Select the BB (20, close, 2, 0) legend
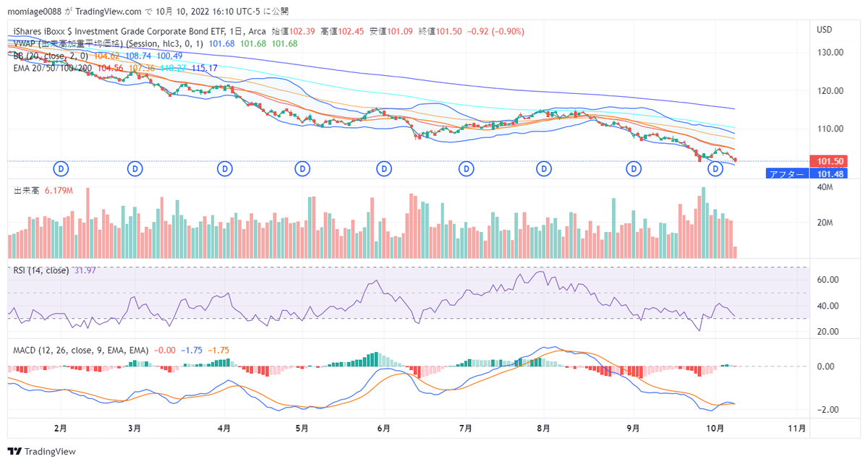The width and height of the screenshot is (868, 464). tap(51, 56)
